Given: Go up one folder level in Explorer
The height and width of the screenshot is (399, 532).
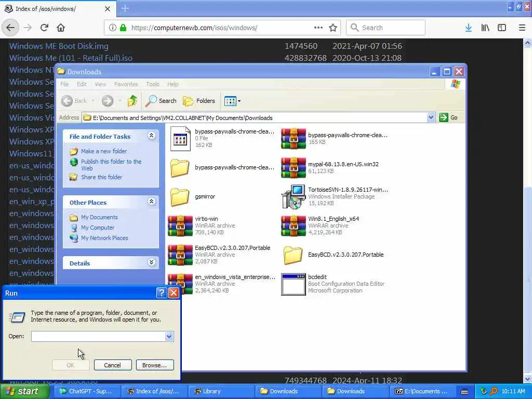Looking at the screenshot, I should 132,101.
